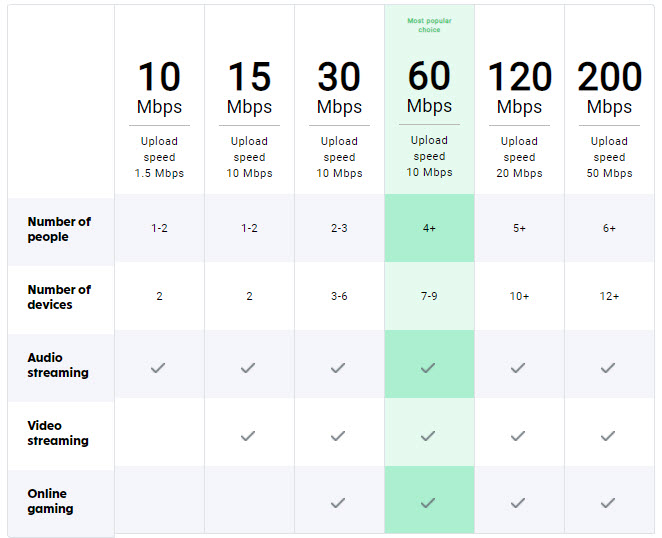Click the Video streaming checkmark for 120 Mbps

coord(518,435)
